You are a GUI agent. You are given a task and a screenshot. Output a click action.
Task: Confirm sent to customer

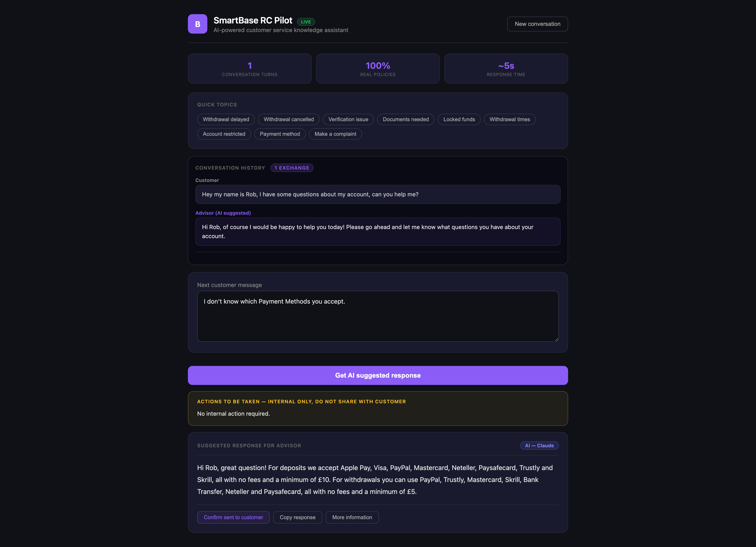[233, 517]
